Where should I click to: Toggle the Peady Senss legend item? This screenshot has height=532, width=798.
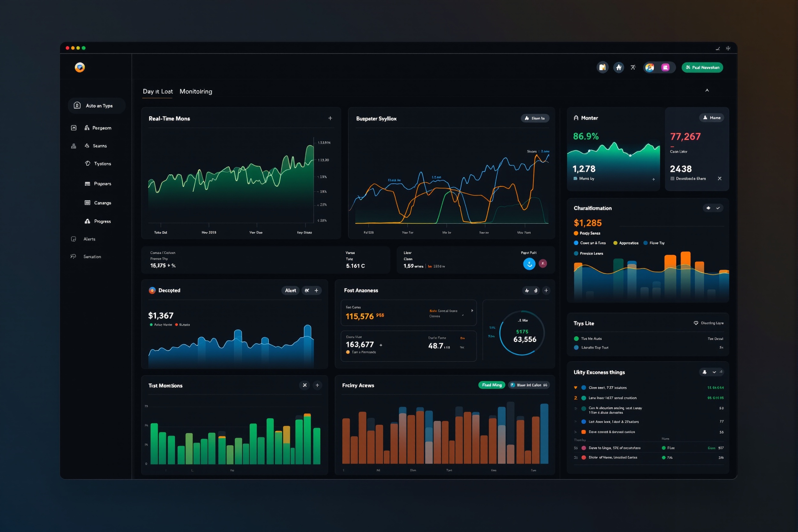coord(587,233)
